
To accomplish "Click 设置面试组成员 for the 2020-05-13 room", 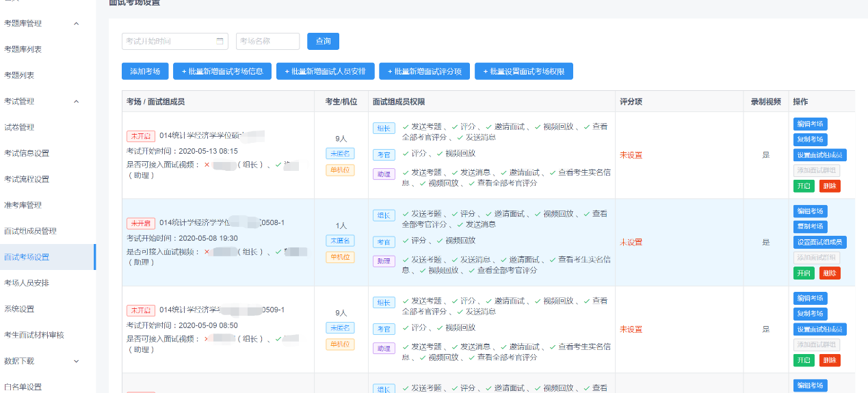I will point(819,155).
